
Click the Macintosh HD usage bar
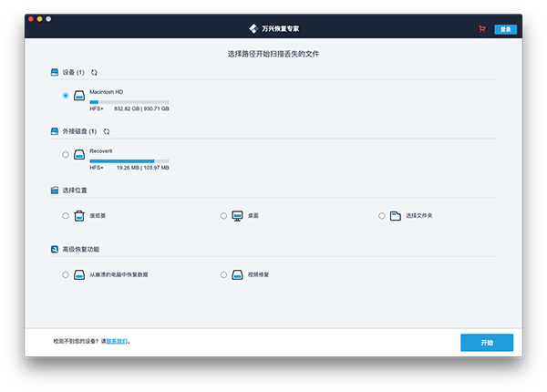click(x=129, y=102)
